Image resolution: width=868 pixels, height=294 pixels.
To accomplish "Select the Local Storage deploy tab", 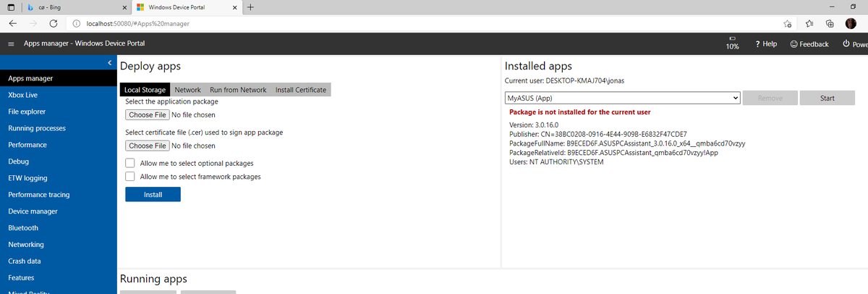I will [145, 90].
